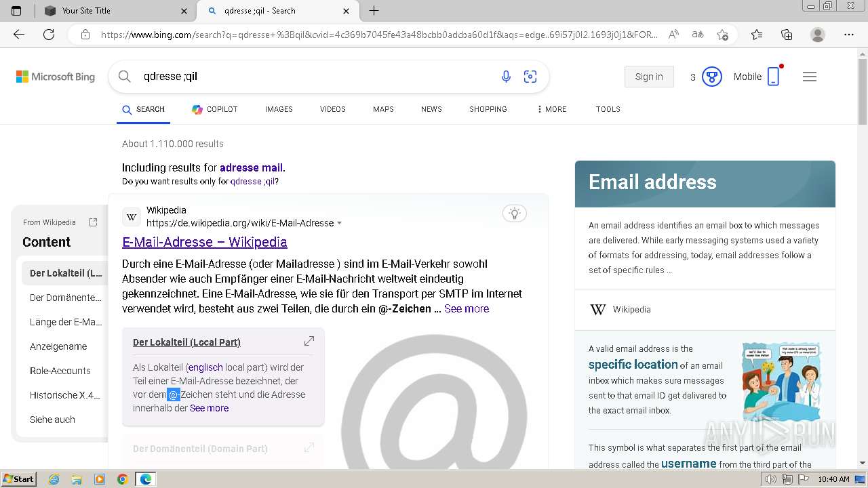Open Internet Explorer from the taskbar
Screen dimensions: 868x488
[x=54, y=479]
